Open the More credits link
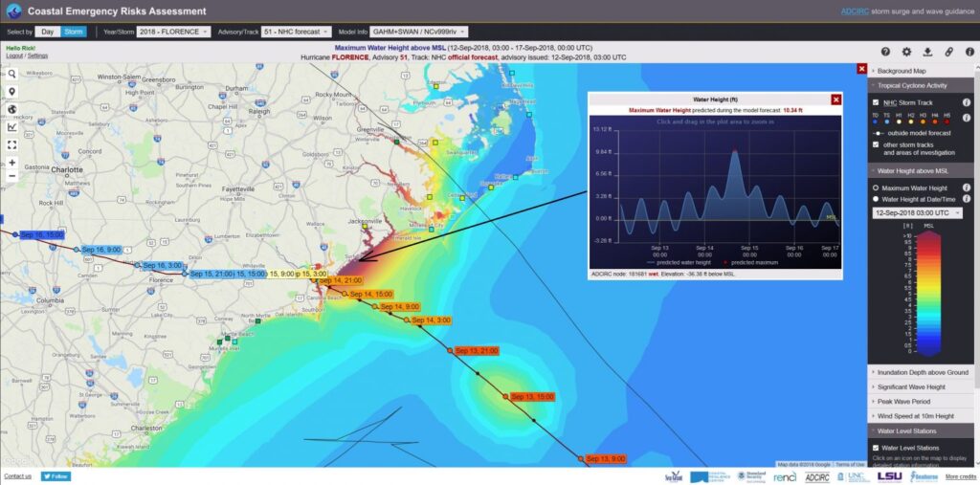Screen dimensions: 980x485 (x=961, y=477)
